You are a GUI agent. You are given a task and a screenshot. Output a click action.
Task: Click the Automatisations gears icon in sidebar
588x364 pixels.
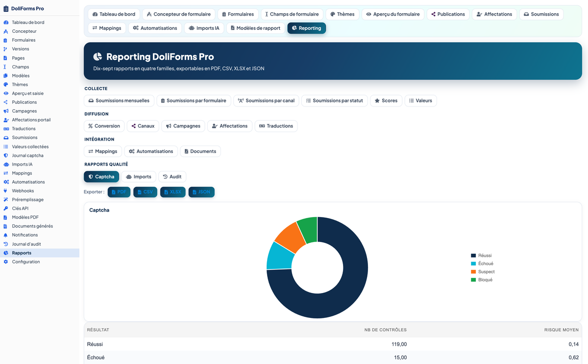[6, 182]
